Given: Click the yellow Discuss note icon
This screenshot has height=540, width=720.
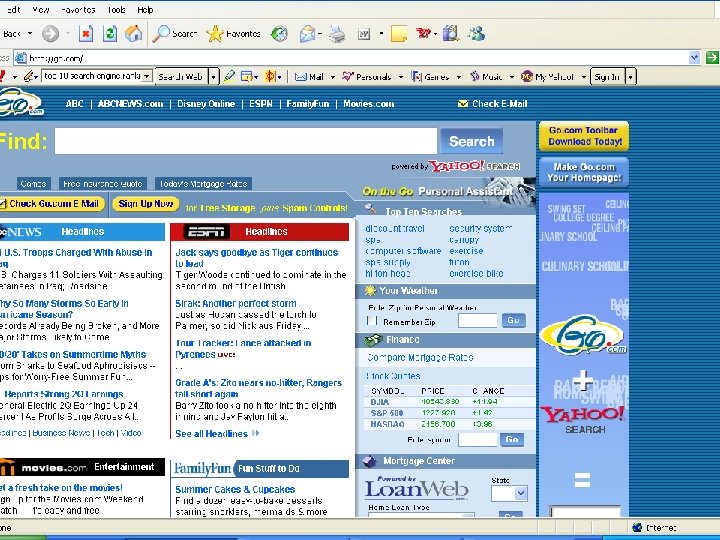Looking at the screenshot, I should point(399,34).
